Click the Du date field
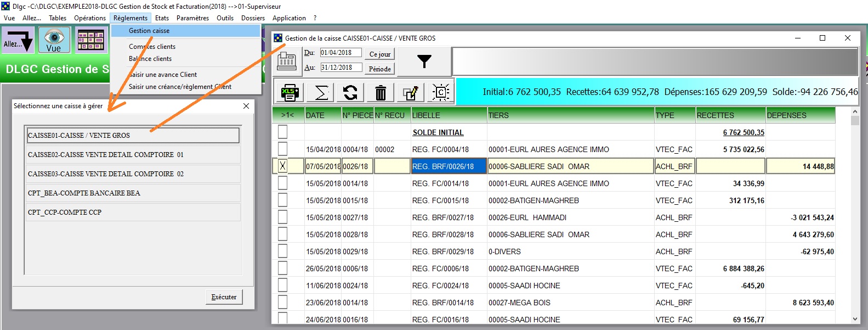 pyautogui.click(x=341, y=53)
